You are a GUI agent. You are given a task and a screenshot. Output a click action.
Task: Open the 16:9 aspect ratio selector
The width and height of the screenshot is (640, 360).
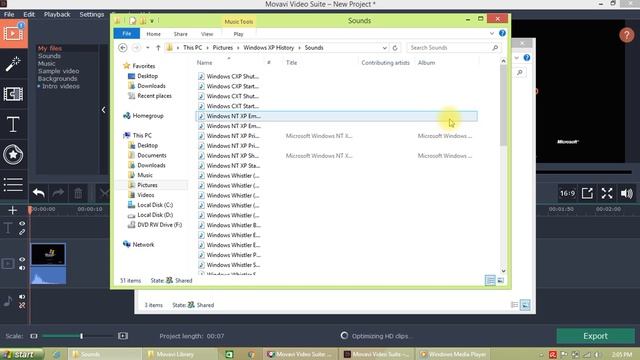point(567,193)
